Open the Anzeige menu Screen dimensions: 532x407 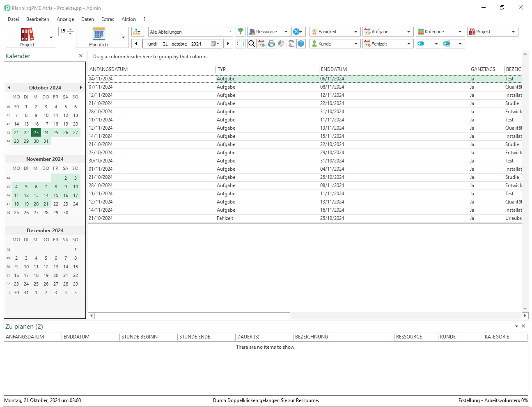(65, 19)
